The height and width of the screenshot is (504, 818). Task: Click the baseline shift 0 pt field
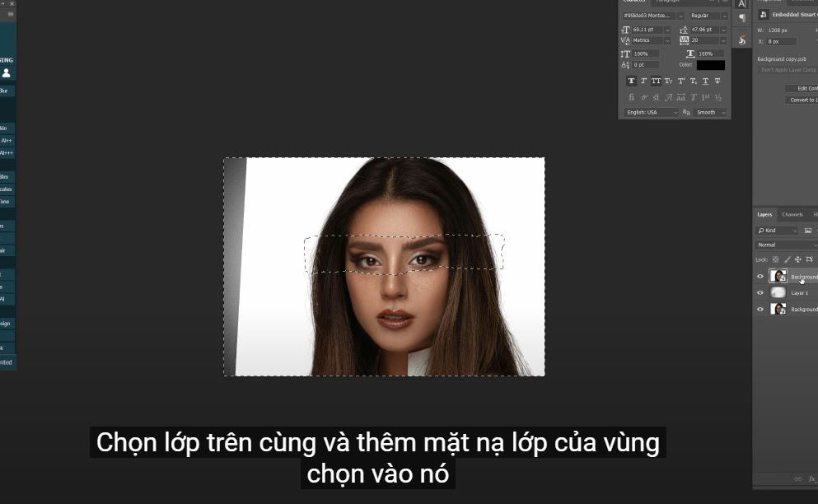(645, 65)
